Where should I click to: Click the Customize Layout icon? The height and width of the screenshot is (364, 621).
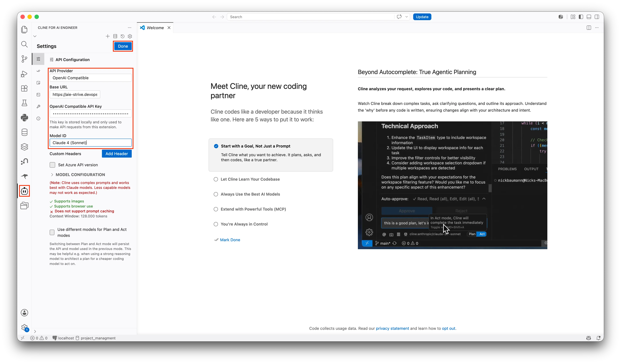pyautogui.click(x=573, y=17)
